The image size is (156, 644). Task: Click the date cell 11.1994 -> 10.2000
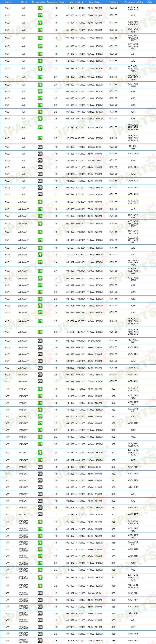(x=76, y=8)
